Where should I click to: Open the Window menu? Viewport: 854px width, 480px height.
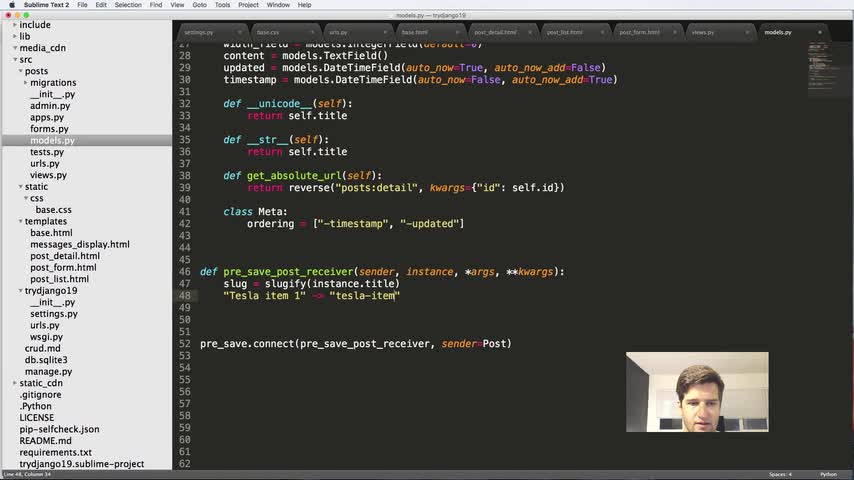[x=278, y=5]
